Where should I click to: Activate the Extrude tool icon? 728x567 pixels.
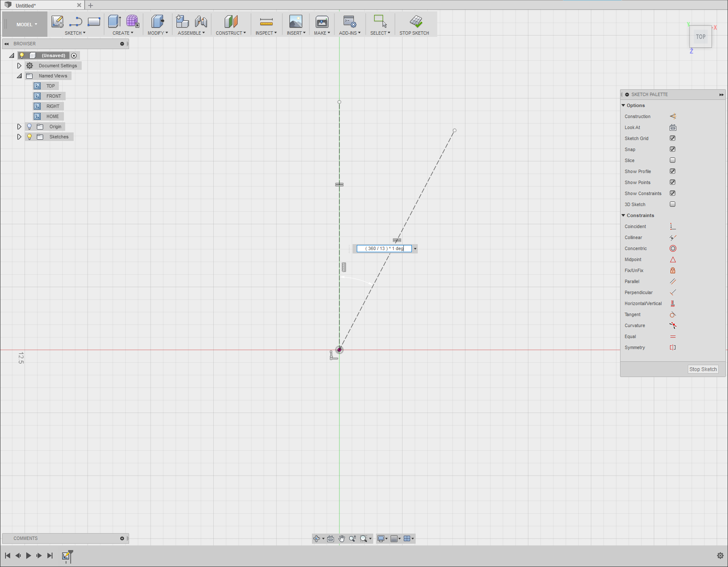114,21
